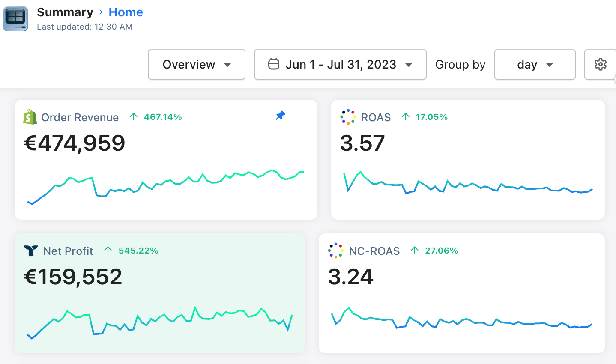Screen dimensions: 616x364
Task: Click the ROAS sparkline chart
Action: (x=468, y=183)
